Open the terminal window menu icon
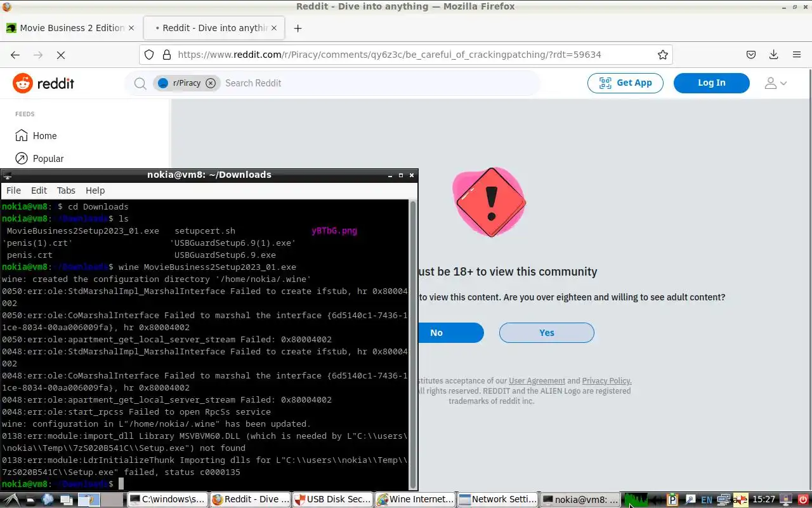This screenshot has height=508, width=812. 7,175
